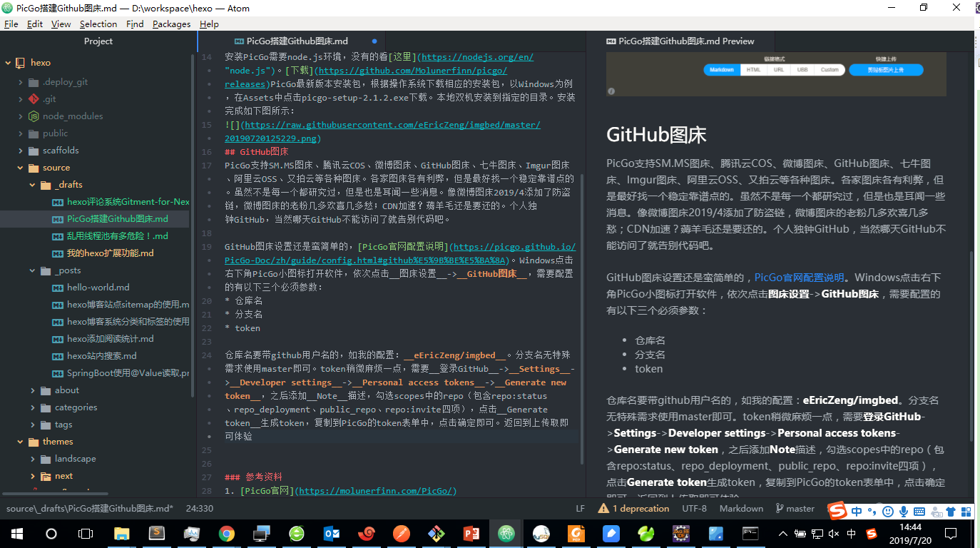Open Task View from the taskbar
The width and height of the screenshot is (980, 548).
pos(86,533)
